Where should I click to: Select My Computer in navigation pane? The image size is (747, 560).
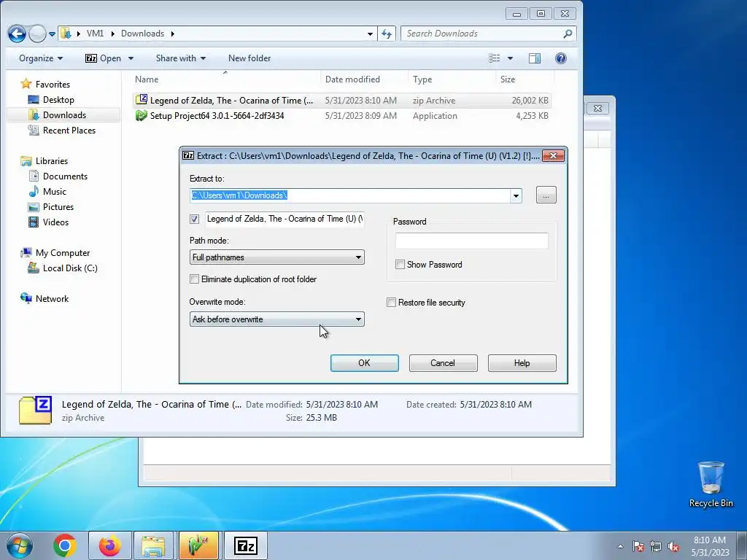click(63, 253)
